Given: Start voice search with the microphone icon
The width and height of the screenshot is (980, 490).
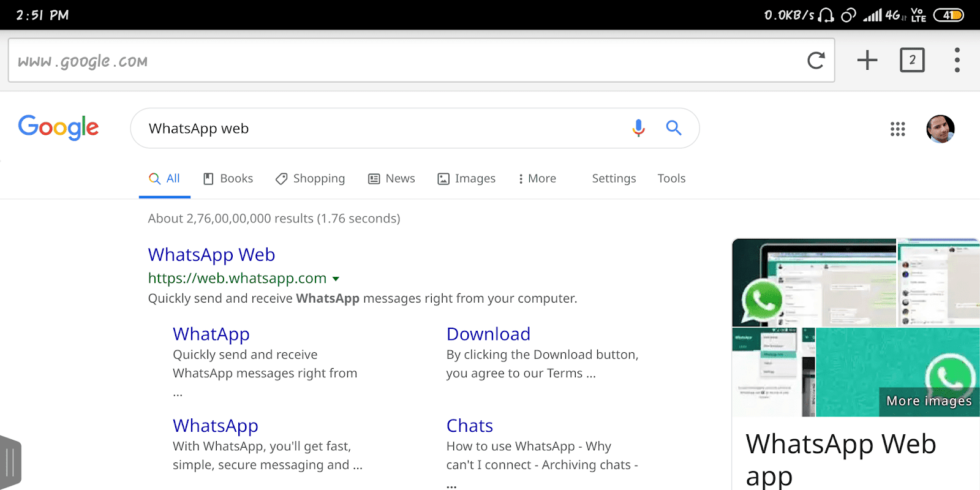Looking at the screenshot, I should (x=638, y=127).
